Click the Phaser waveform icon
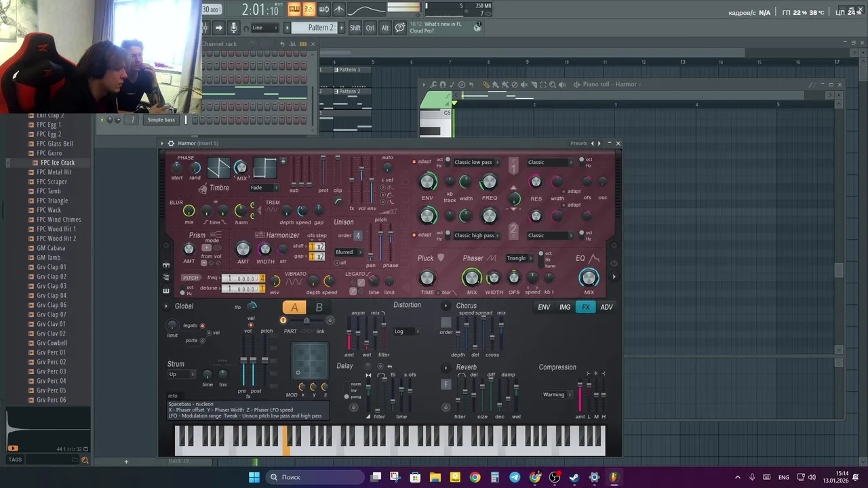Viewport: 868px width, 488px height. pos(492,258)
